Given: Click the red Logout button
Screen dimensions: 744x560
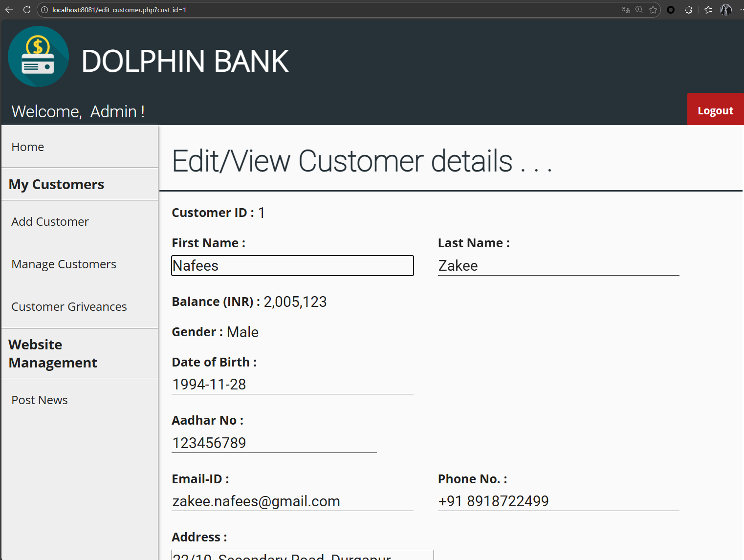Looking at the screenshot, I should click(715, 110).
